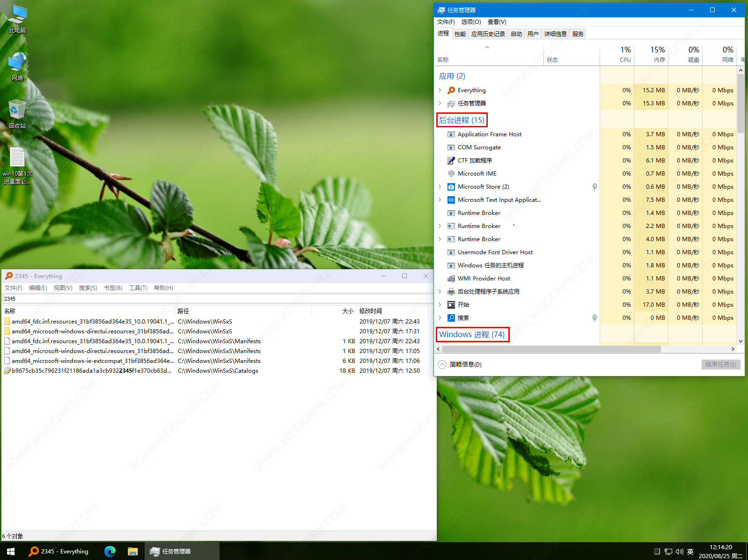748x560 pixels.
Task: Expand the 开始 process row
Action: [440, 305]
